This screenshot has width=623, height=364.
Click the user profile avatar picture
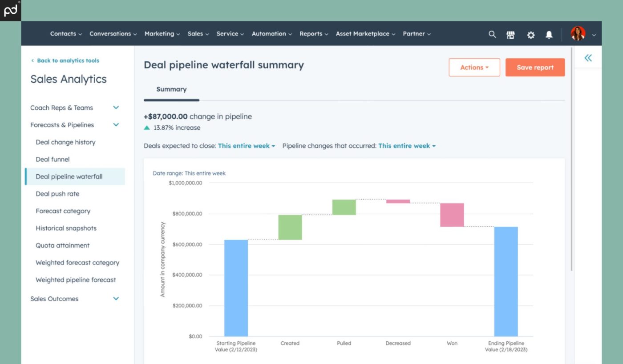(578, 33)
